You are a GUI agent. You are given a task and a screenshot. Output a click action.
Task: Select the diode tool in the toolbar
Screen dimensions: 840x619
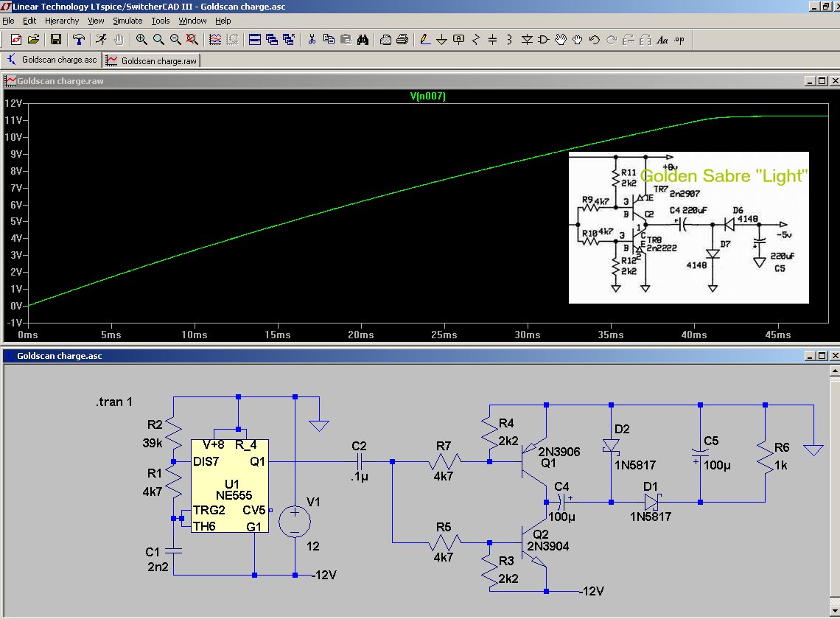tap(528, 40)
